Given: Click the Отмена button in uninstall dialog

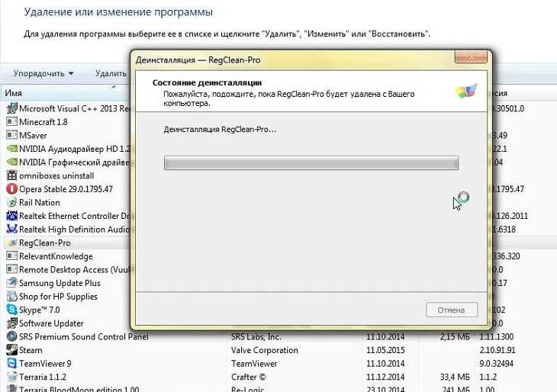Looking at the screenshot, I should click(452, 310).
